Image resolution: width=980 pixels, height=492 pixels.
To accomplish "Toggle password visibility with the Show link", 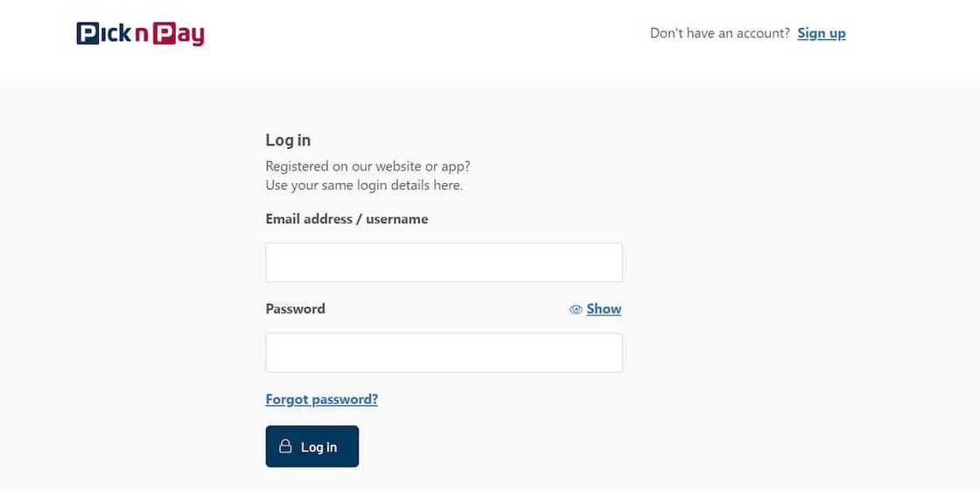I will coord(604,309).
